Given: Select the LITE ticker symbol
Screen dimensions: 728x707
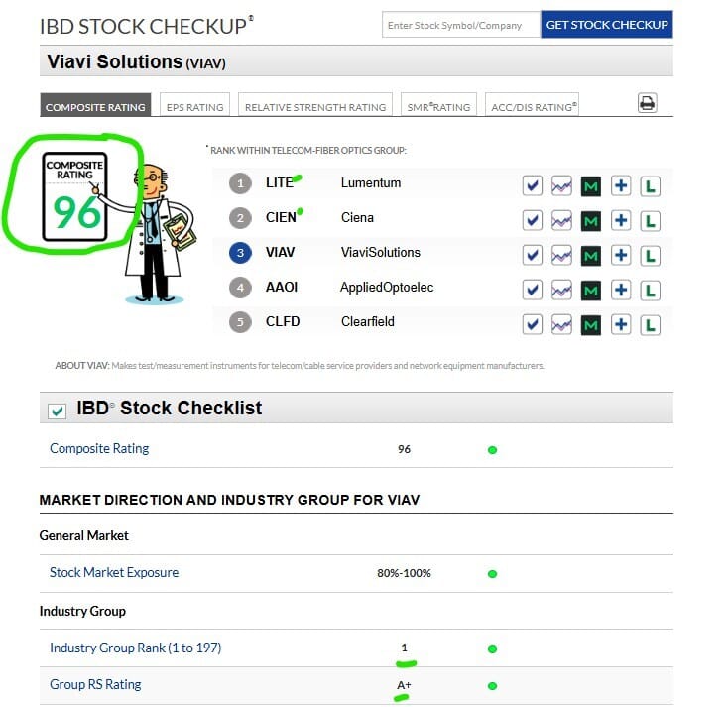Looking at the screenshot, I should [280, 182].
